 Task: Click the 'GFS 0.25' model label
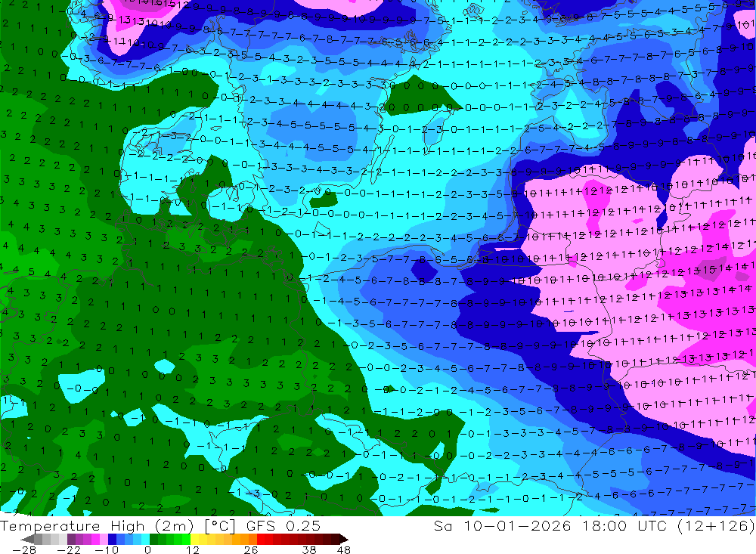283,526
